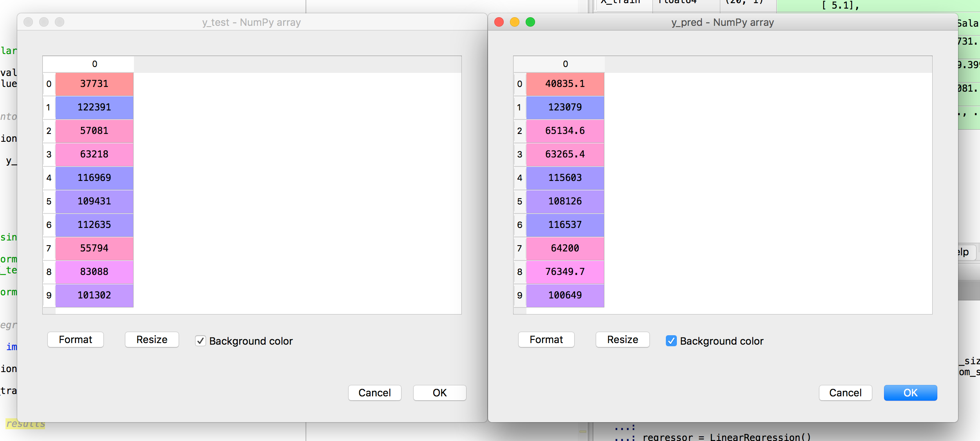Select y_pred cell showing 76349.7
Image resolution: width=980 pixels, height=441 pixels.
tap(565, 272)
